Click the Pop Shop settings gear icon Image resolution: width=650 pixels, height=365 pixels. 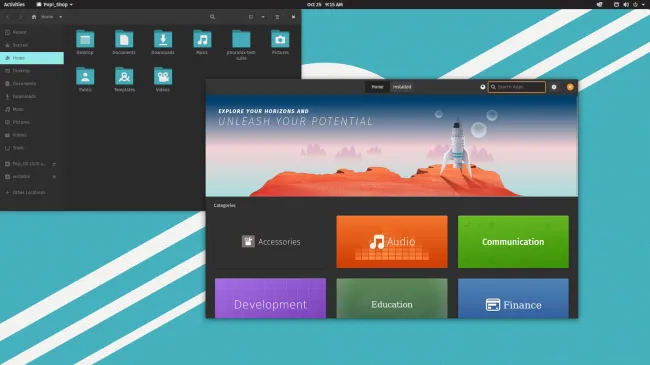(x=554, y=87)
